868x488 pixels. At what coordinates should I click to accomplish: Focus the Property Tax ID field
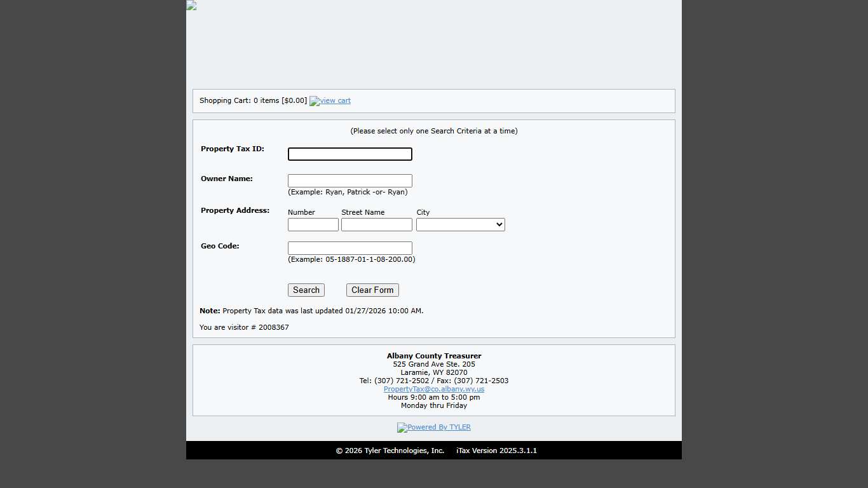tap(349, 154)
